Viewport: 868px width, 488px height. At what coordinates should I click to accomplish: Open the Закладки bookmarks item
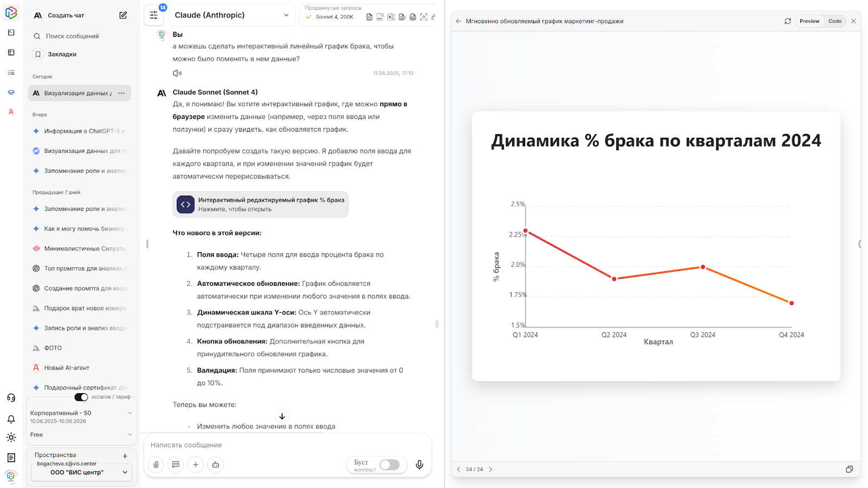tap(62, 54)
